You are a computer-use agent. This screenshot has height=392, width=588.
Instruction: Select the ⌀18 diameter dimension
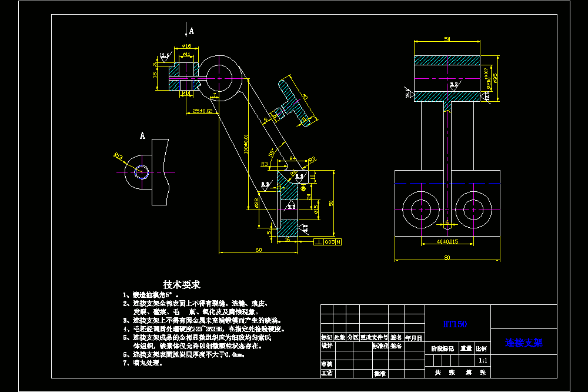(x=186, y=46)
